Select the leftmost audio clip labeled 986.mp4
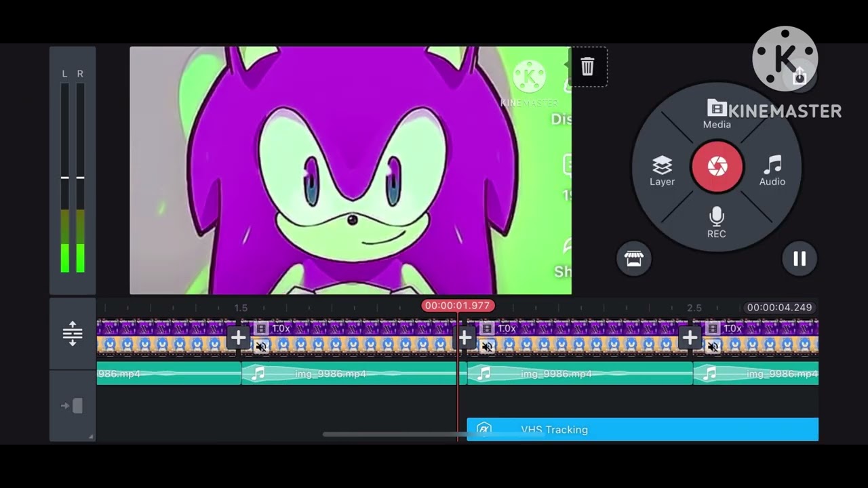The image size is (868, 488). point(169,373)
